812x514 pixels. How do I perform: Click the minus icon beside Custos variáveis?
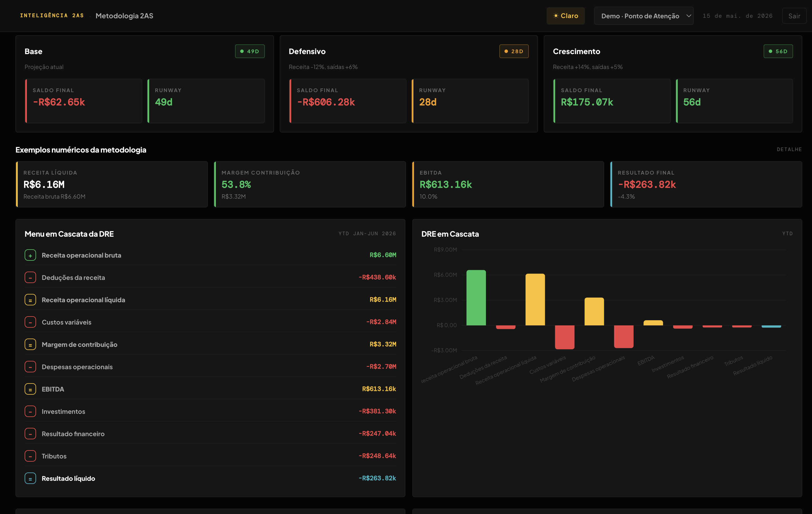click(x=30, y=322)
